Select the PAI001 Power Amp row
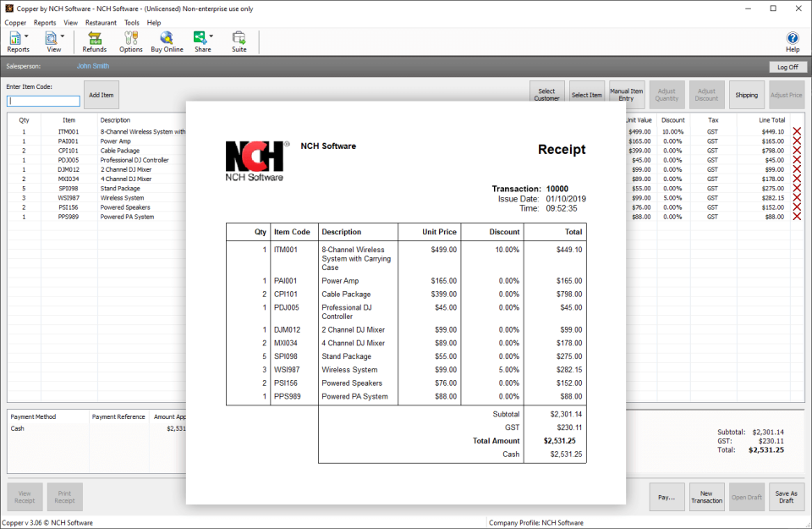 [96, 141]
